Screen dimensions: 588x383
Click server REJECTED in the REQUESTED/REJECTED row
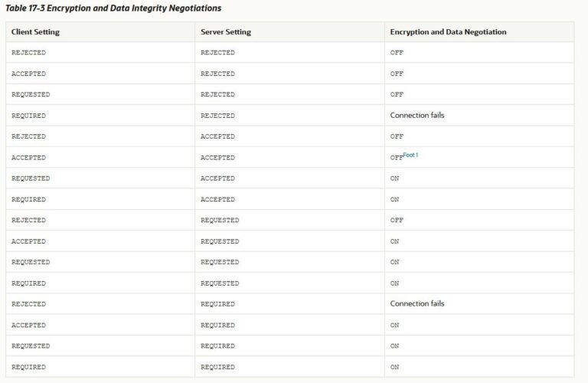click(x=217, y=95)
